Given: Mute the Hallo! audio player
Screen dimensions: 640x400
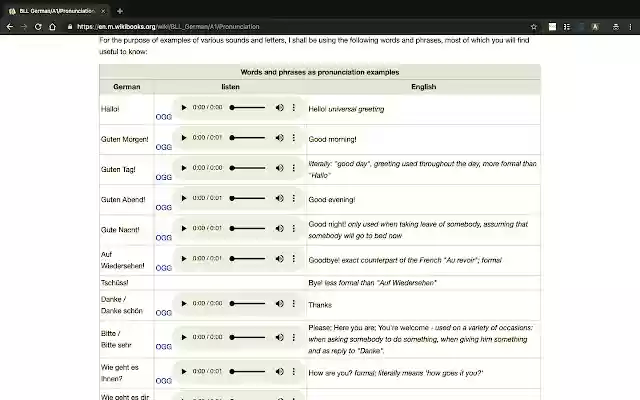Looking at the screenshot, I should click(x=280, y=107).
